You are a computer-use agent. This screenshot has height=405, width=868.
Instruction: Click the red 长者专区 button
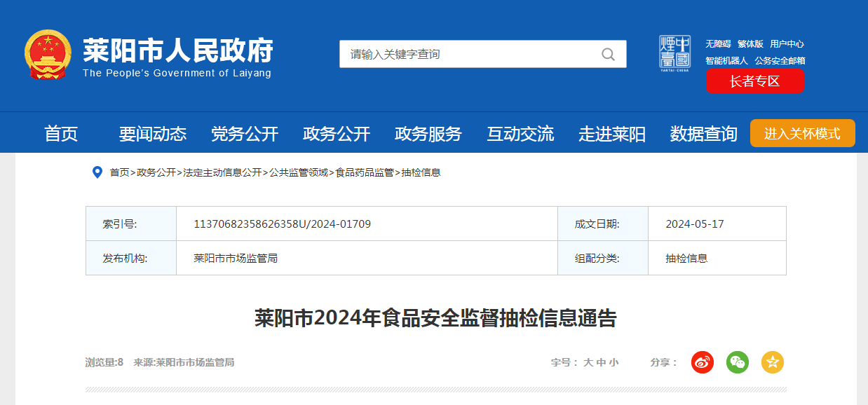(x=754, y=81)
